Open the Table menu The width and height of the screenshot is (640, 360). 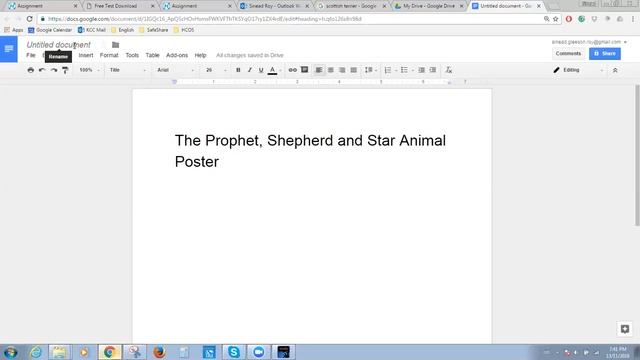click(x=152, y=55)
